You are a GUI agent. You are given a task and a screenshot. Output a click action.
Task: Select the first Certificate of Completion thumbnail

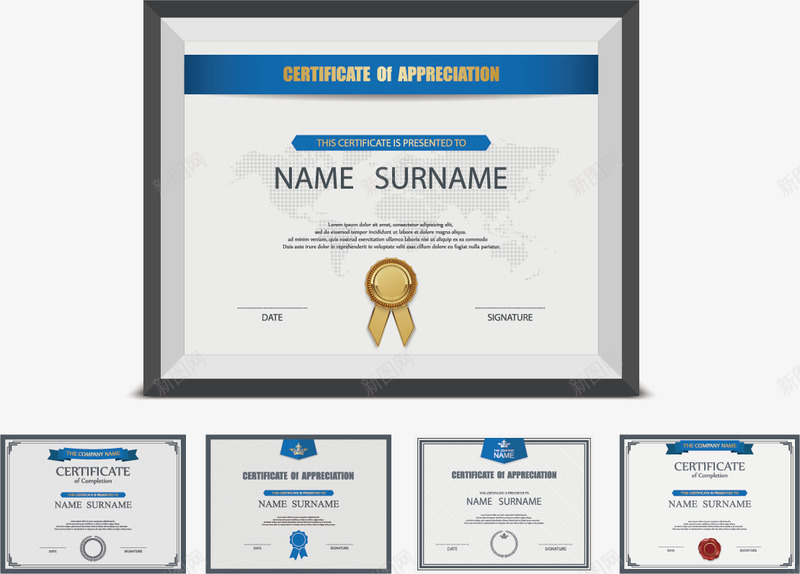[92, 503]
